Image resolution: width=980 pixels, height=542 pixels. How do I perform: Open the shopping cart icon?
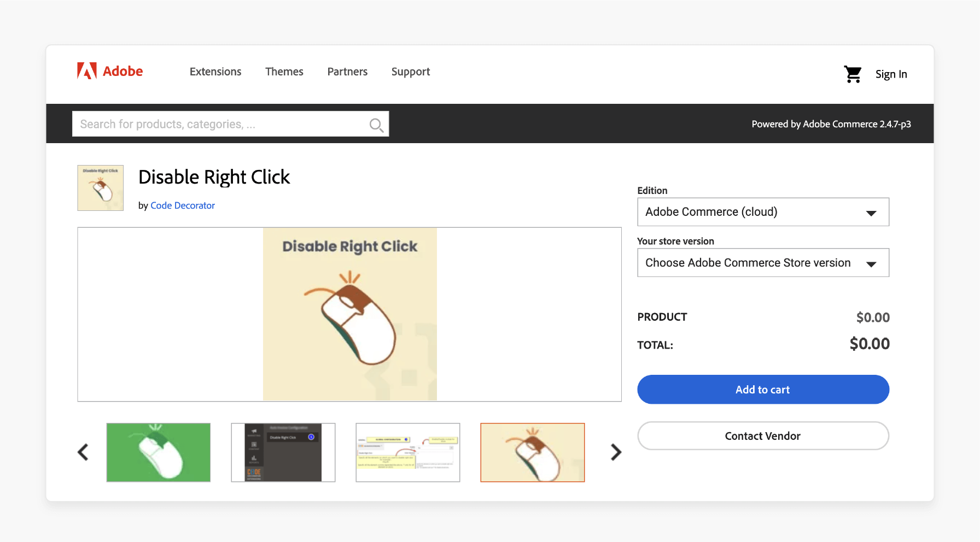(853, 74)
